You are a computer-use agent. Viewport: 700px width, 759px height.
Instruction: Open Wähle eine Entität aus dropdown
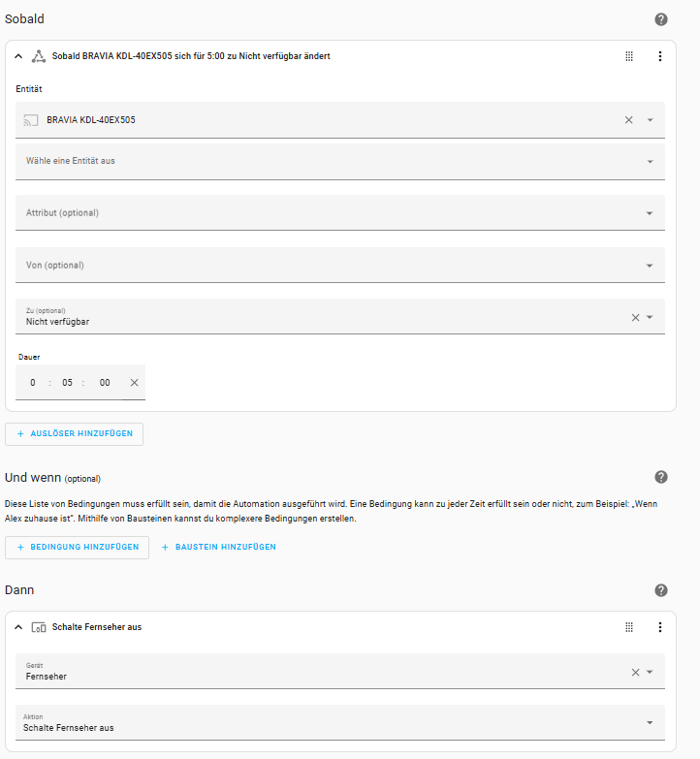[340, 162]
